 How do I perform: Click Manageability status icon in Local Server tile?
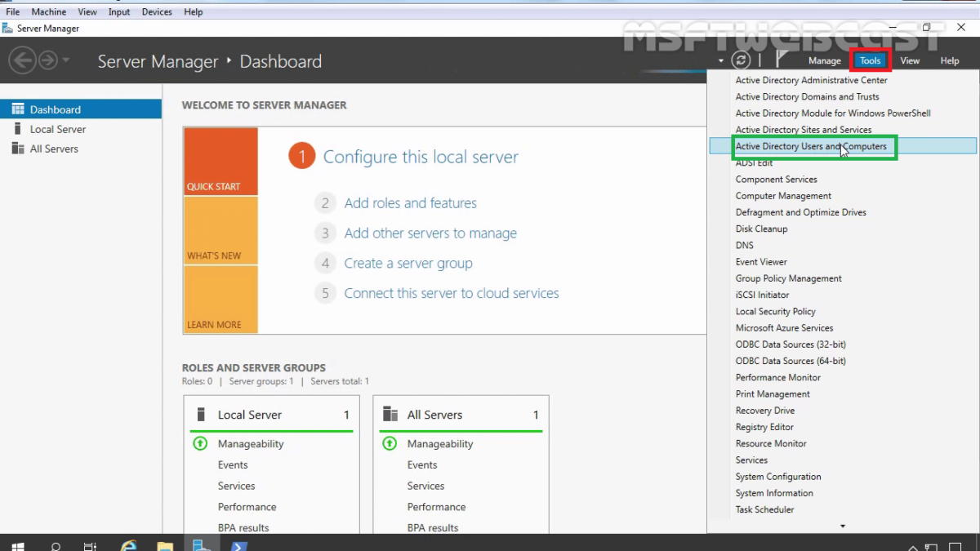click(200, 444)
